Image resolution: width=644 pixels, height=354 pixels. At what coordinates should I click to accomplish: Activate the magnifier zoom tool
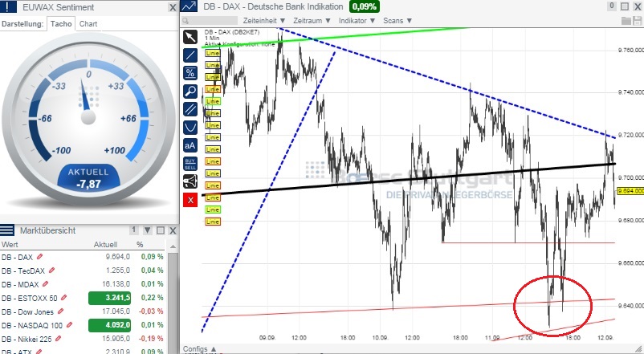(x=190, y=92)
